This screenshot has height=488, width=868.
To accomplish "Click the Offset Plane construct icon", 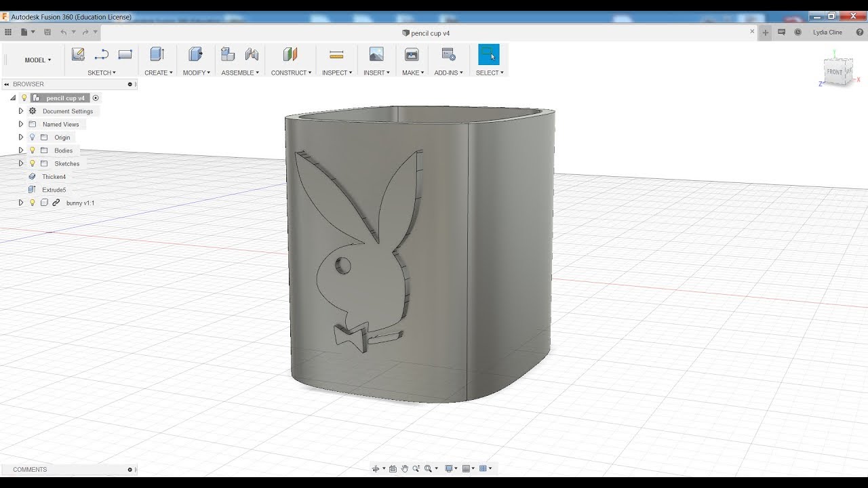I will pyautogui.click(x=290, y=55).
